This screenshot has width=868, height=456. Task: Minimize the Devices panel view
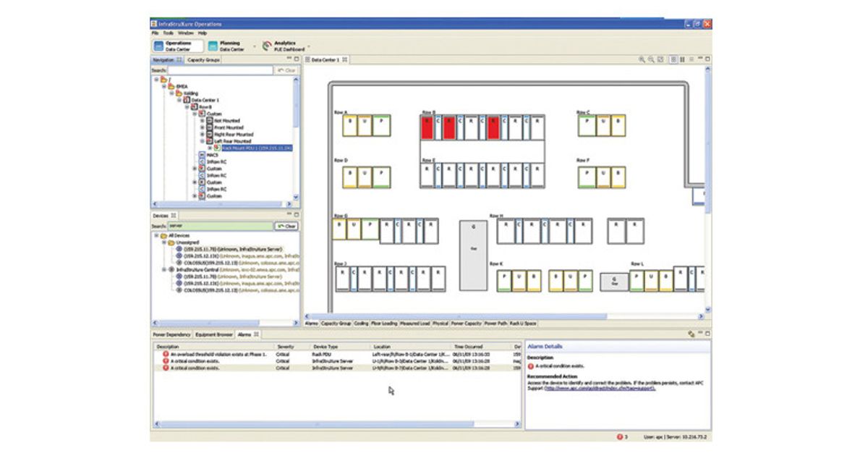tap(288, 216)
